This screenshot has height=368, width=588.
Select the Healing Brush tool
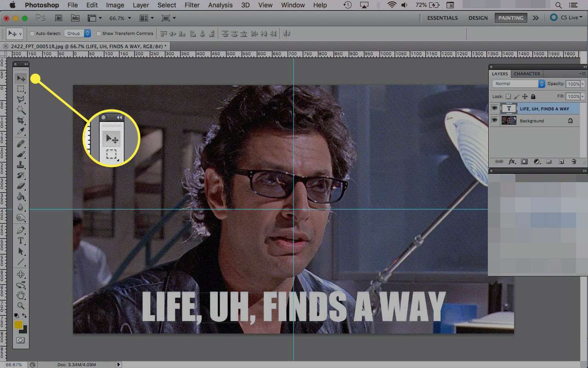[21, 144]
